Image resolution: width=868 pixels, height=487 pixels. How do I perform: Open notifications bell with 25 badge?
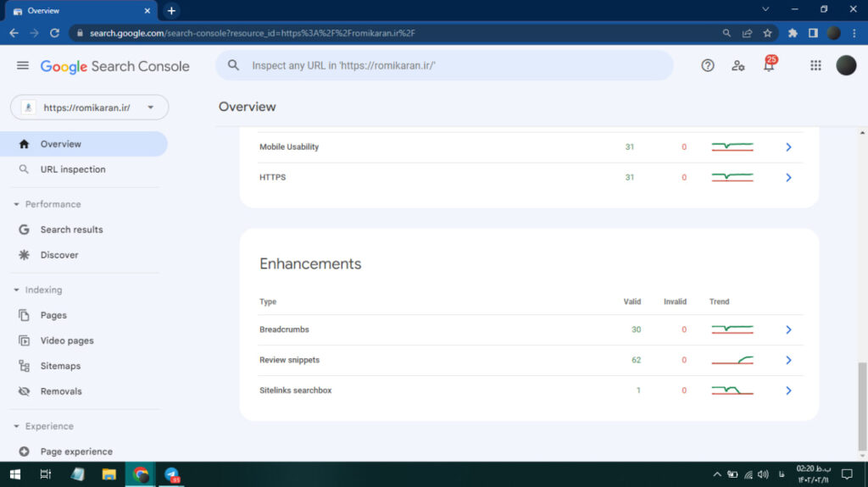click(769, 64)
